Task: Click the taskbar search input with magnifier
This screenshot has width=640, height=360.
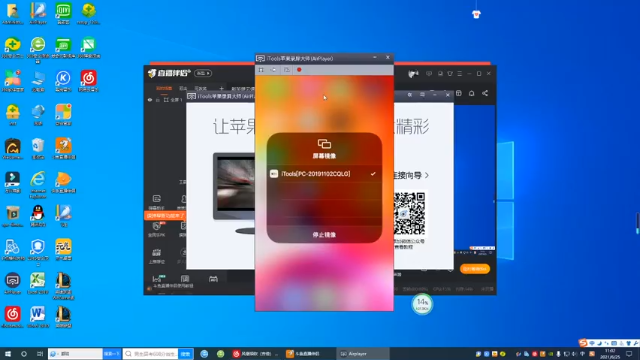Action: pyautogui.click(x=151, y=353)
